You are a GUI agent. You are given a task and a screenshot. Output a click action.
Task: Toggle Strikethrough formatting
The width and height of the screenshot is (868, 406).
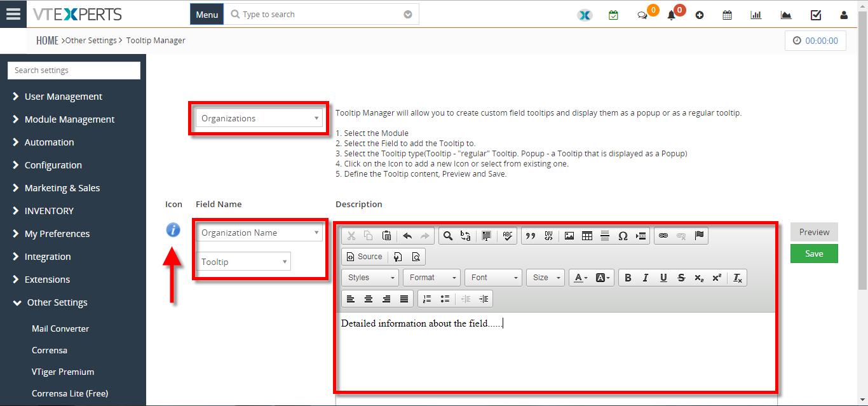pos(681,278)
